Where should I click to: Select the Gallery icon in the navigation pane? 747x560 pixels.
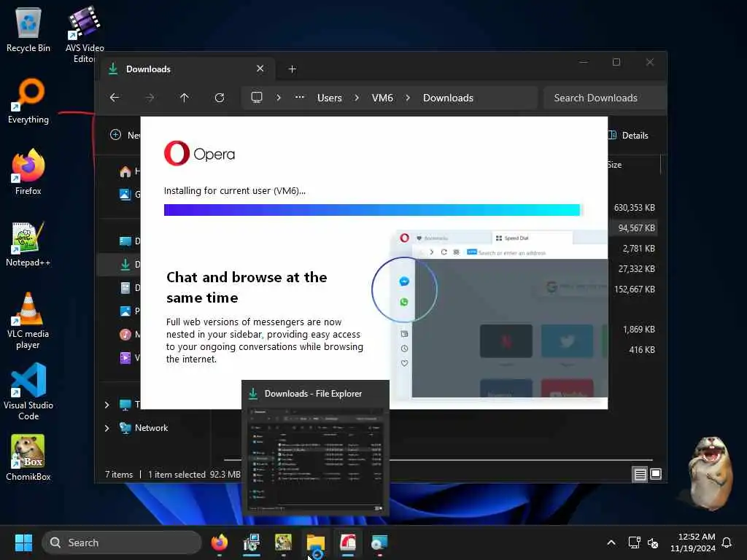click(x=125, y=194)
